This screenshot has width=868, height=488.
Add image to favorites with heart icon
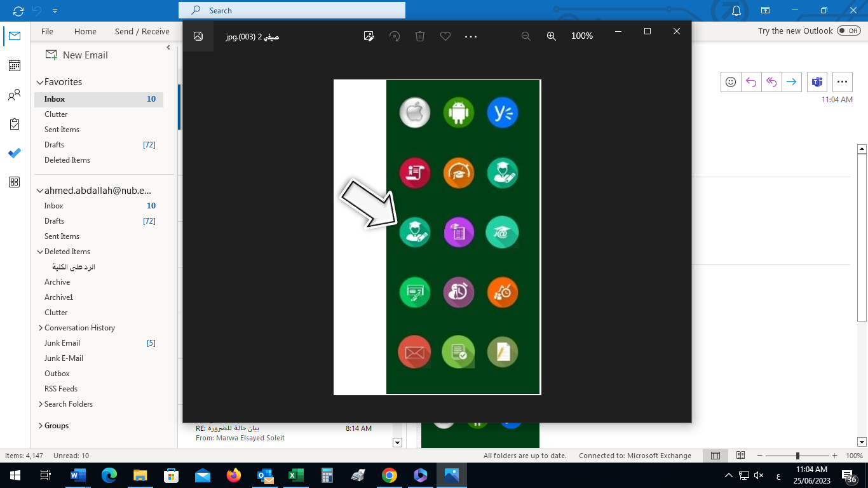click(445, 36)
